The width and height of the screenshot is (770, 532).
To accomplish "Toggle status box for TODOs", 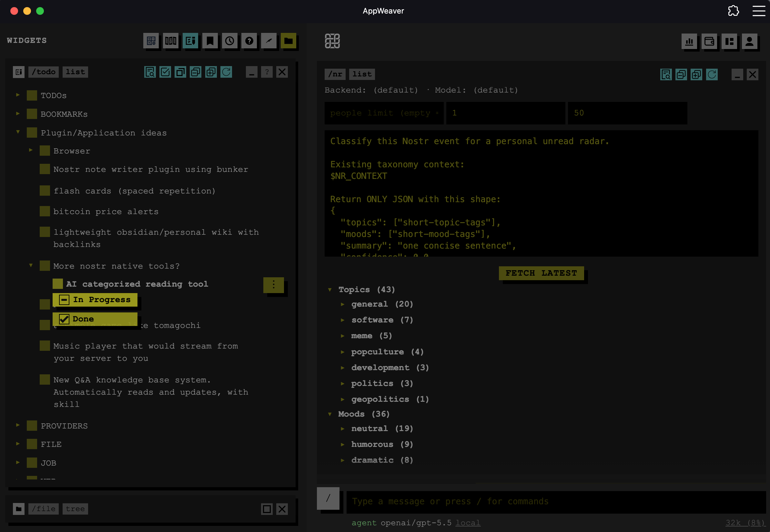I will (x=32, y=96).
